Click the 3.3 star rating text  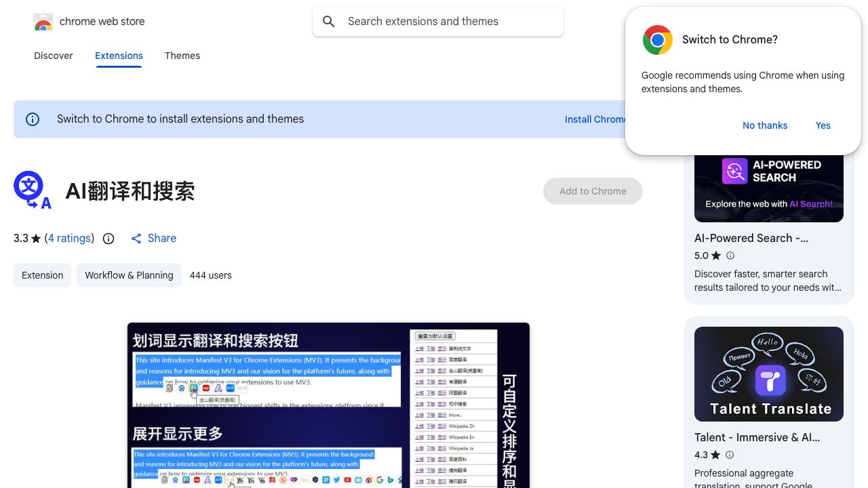pos(27,239)
